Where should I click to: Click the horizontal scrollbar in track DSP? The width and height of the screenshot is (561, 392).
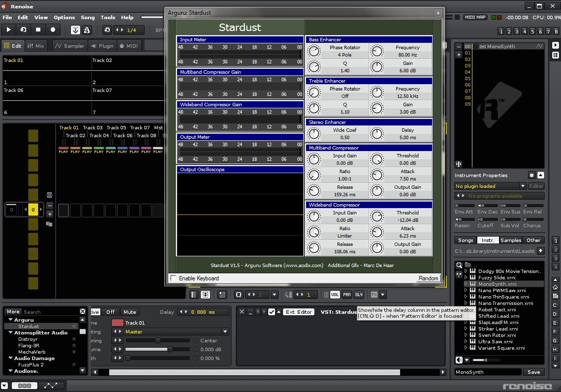254,372
